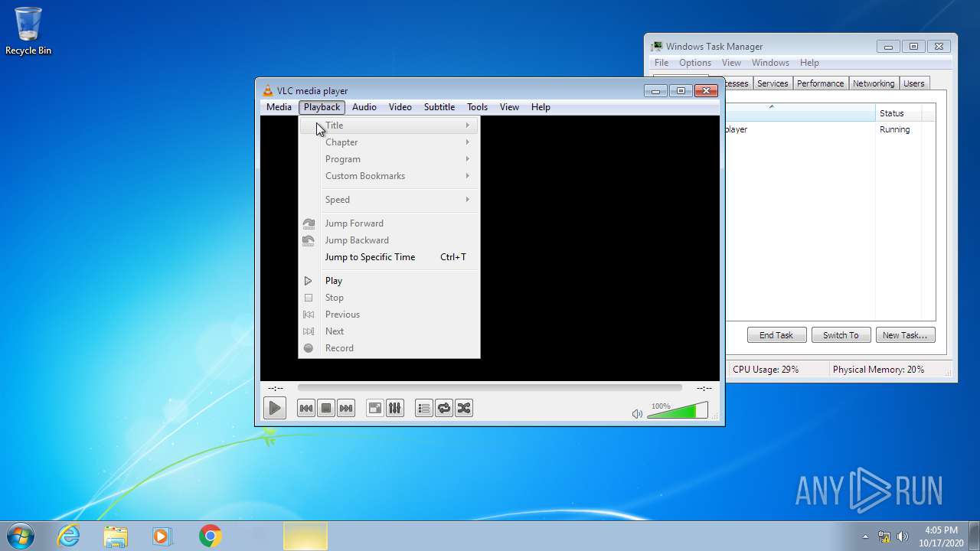Open the Tools menu in VLC
This screenshot has height=551, width=980.
click(x=477, y=107)
